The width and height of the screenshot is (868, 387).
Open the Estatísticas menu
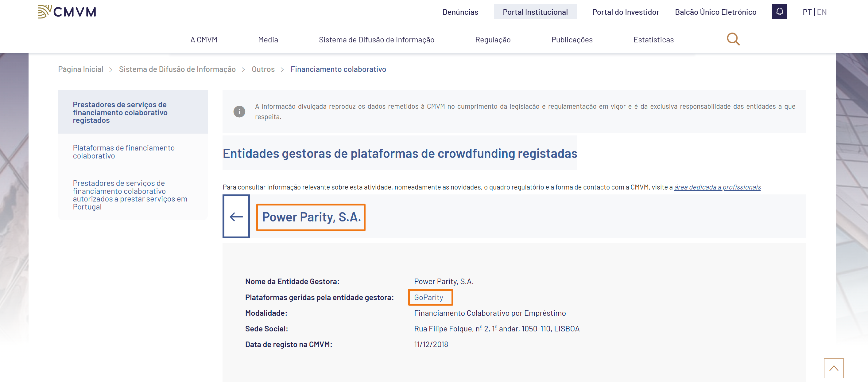pos(653,40)
